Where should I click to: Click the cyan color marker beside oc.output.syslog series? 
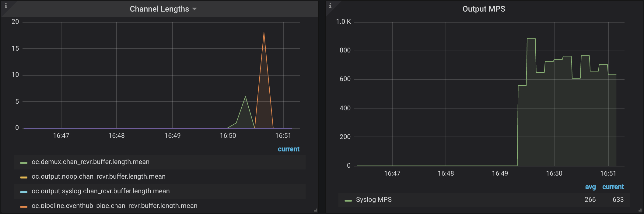[24, 192]
